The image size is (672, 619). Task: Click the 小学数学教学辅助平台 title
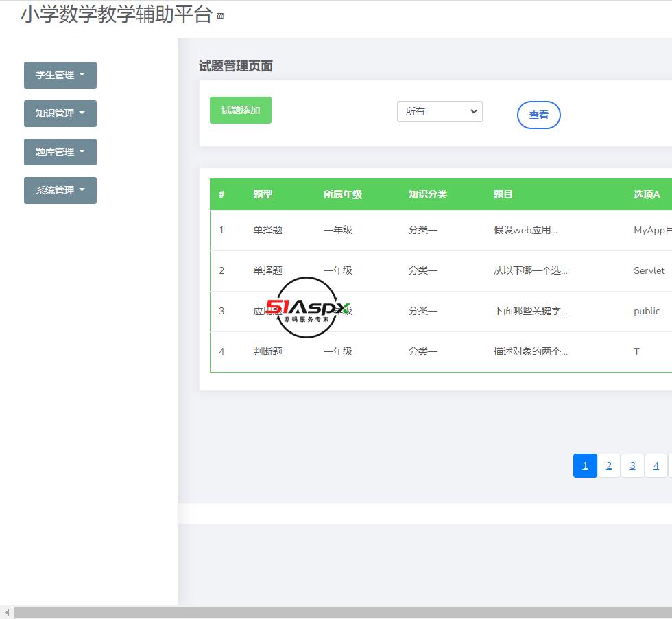[117, 14]
